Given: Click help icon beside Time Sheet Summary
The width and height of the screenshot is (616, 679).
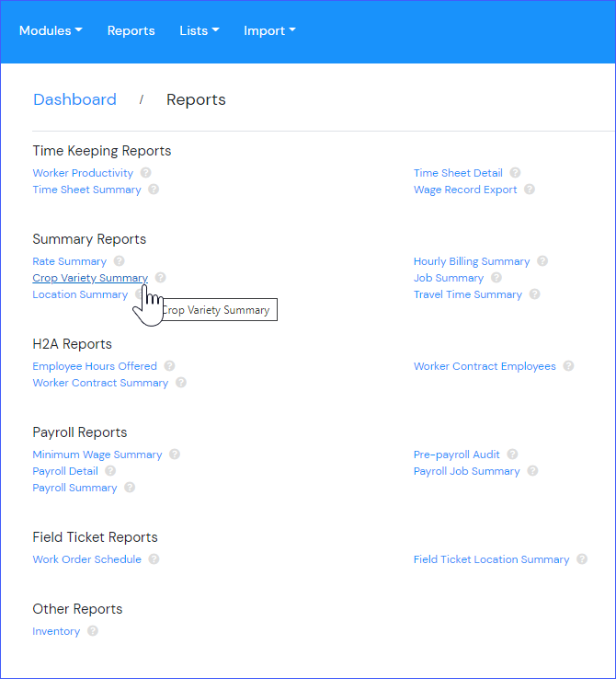Looking at the screenshot, I should coord(154,190).
